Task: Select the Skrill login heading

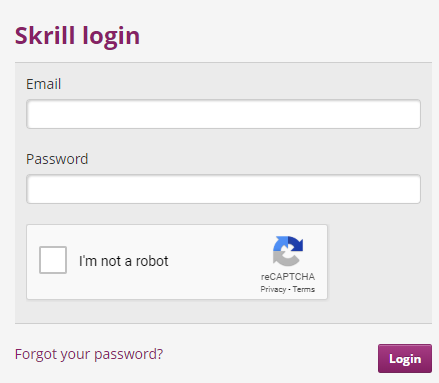Action: coord(77,36)
